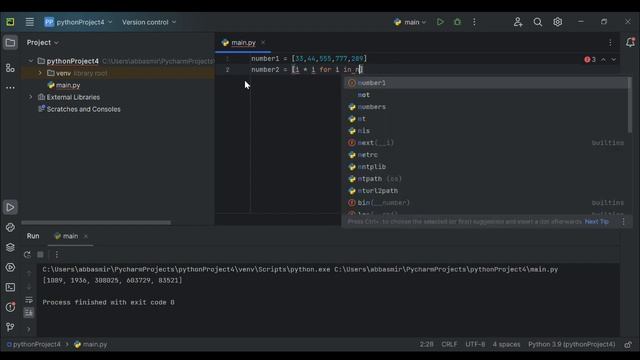Open editor tab options menu
Viewport: 640px width, 360px height.
[611, 42]
